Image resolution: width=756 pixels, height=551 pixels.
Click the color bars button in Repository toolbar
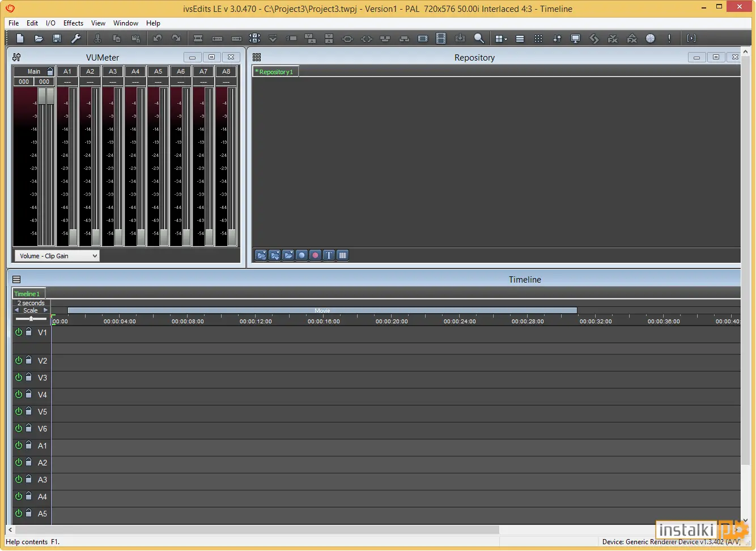coord(343,255)
